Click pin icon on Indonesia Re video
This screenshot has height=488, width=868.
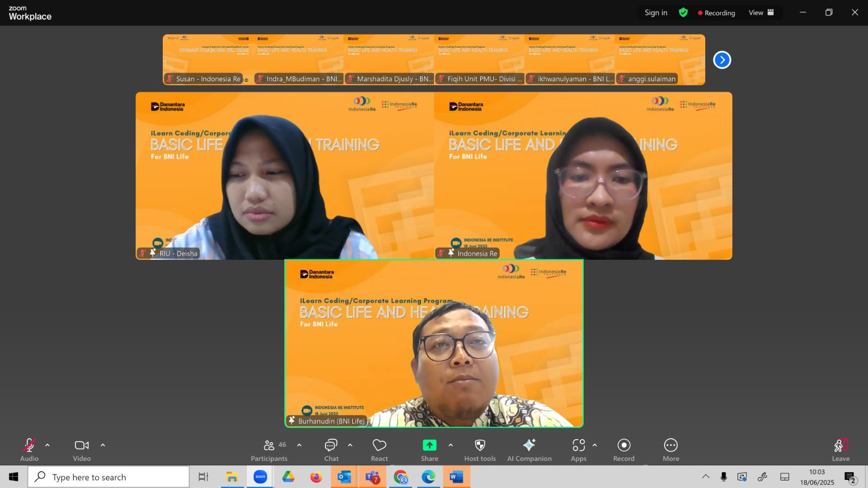[450, 253]
